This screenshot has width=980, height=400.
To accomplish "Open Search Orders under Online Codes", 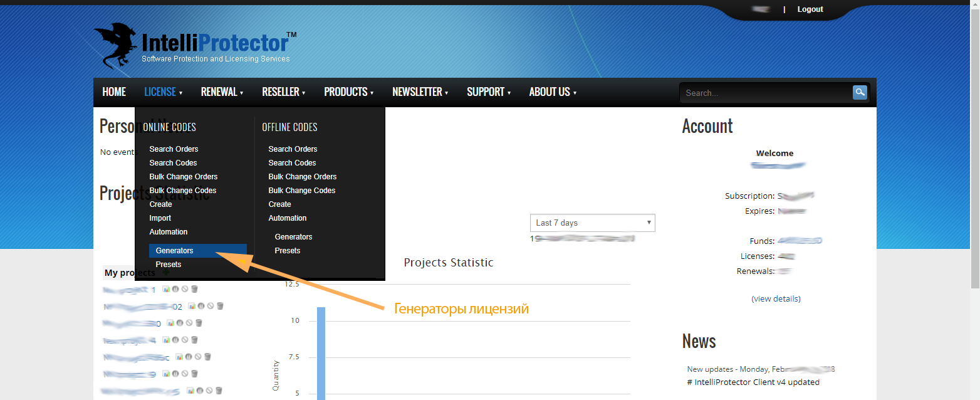I will point(174,149).
